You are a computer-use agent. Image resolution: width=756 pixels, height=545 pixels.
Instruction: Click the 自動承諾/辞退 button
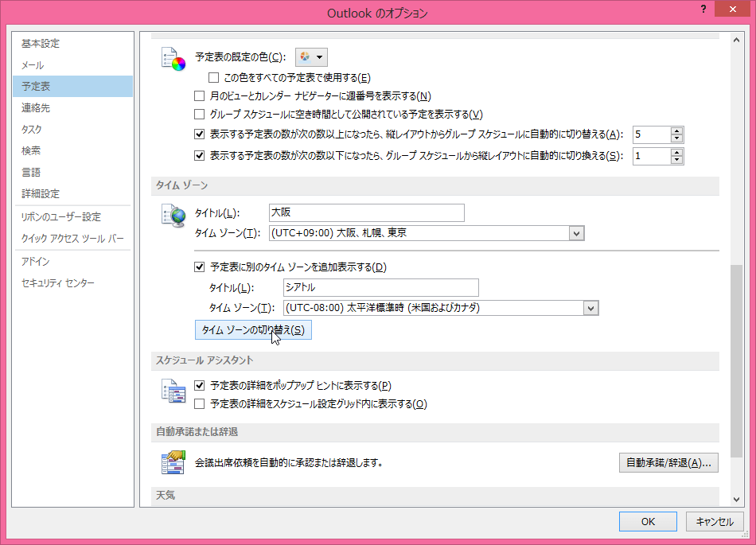tap(668, 462)
